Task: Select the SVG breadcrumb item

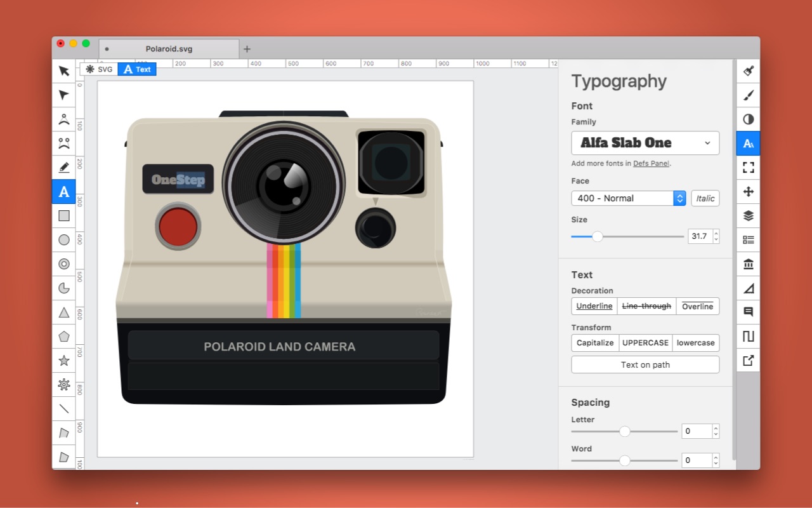Action: tap(99, 69)
